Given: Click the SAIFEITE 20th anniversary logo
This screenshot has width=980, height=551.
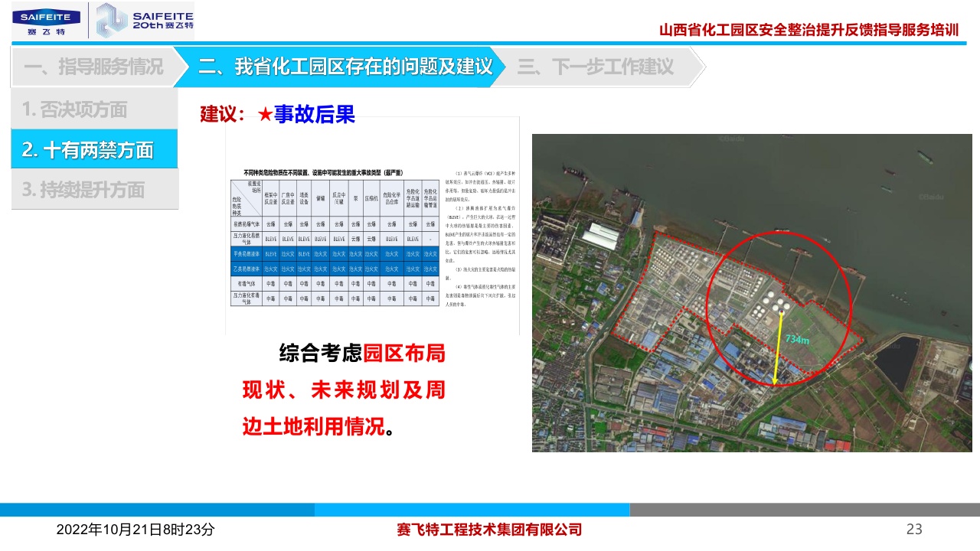Looking at the screenshot, I should (144, 21).
